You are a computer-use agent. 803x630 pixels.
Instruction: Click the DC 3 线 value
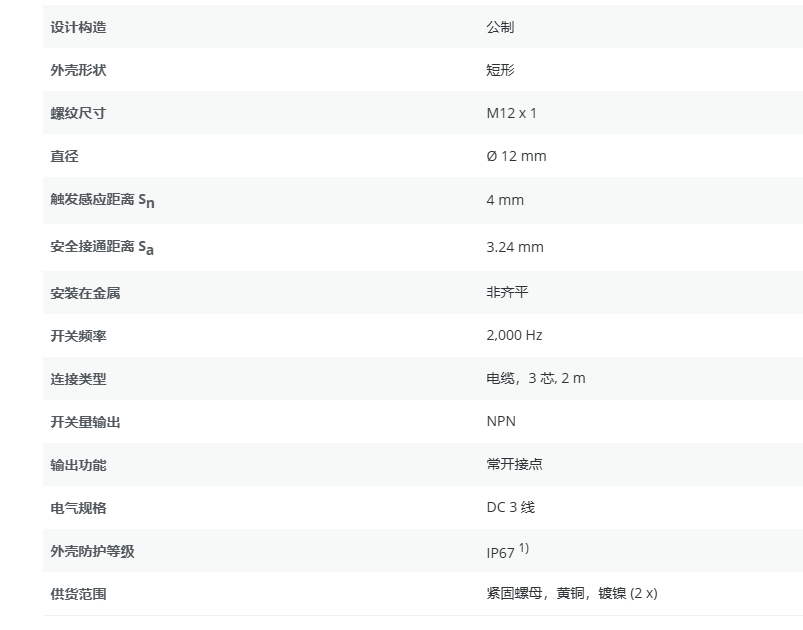(510, 508)
